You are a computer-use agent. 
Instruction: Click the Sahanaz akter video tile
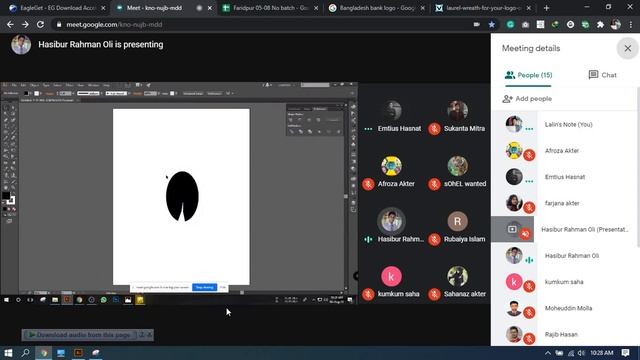458,282
